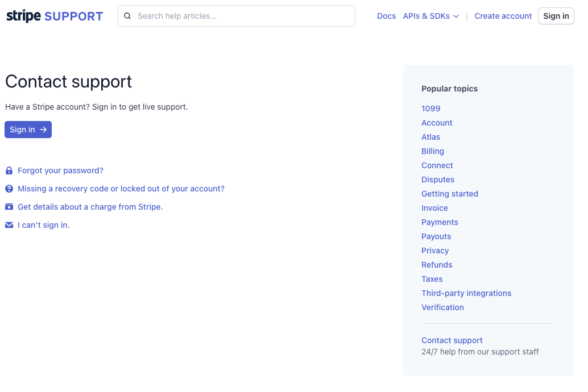The width and height of the screenshot is (588, 392).
Task: Focus the Search help articles field
Action: (x=236, y=16)
